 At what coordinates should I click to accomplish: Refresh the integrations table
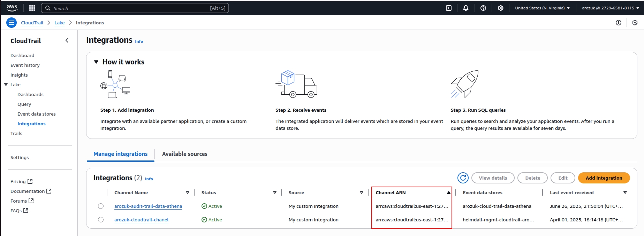463,178
